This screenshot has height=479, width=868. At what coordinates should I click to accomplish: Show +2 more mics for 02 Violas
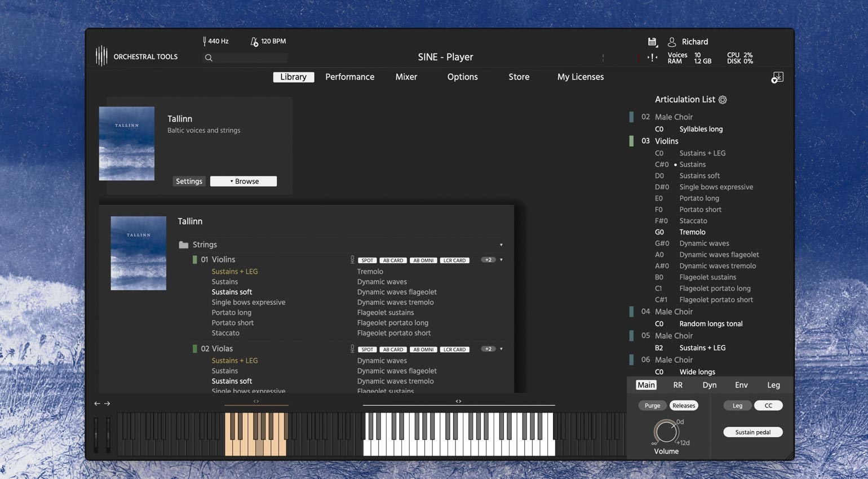(x=488, y=349)
